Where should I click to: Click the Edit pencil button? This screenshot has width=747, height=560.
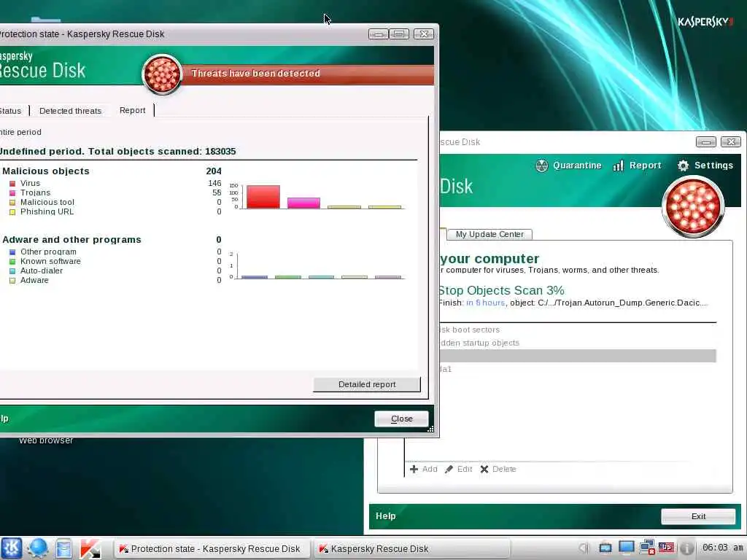(458, 469)
